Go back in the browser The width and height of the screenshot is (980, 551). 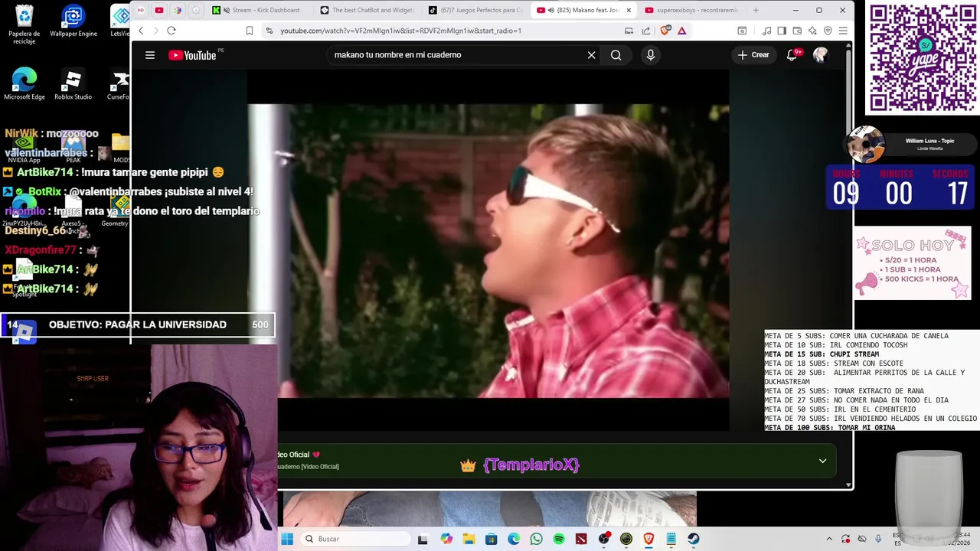(141, 31)
